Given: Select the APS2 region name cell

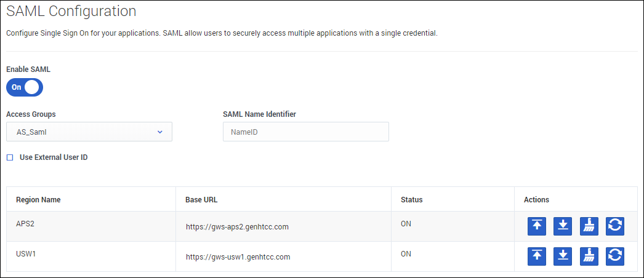Looking at the screenshot, I should pos(25,224).
